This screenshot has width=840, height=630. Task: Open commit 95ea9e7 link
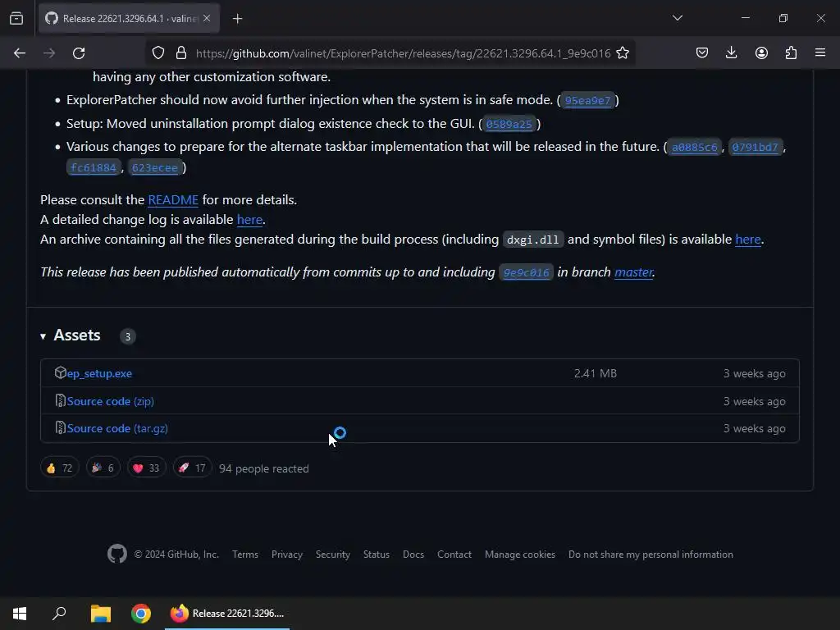pyautogui.click(x=587, y=100)
